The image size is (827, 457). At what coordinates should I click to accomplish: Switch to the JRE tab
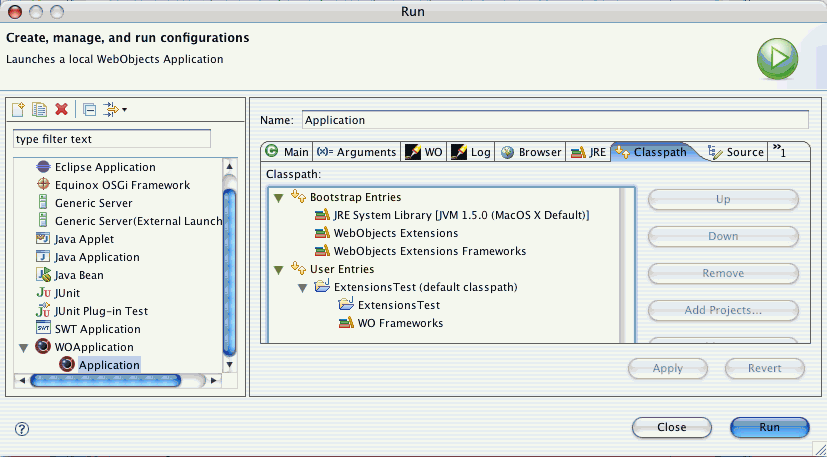coord(588,151)
